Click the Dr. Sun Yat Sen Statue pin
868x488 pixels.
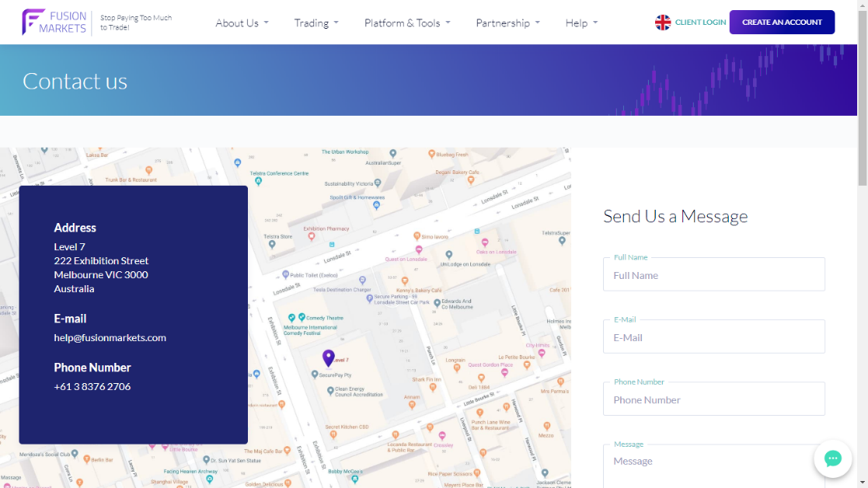(x=206, y=460)
